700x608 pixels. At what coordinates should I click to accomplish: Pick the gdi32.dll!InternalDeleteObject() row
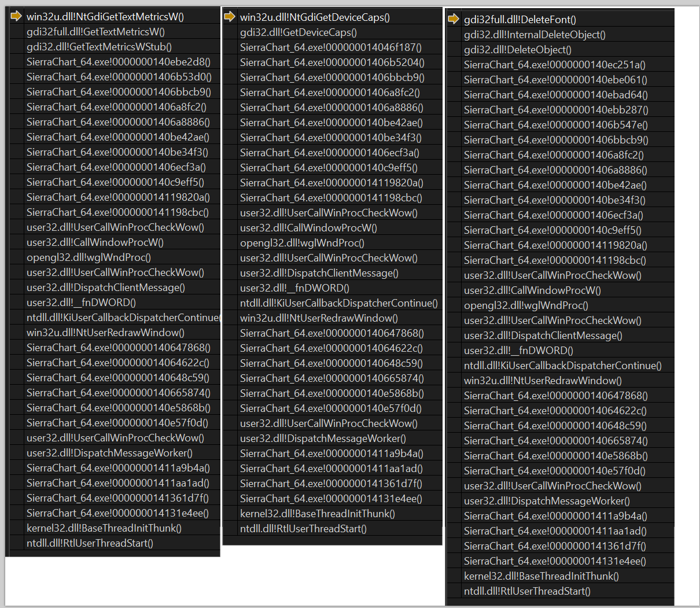535,35
